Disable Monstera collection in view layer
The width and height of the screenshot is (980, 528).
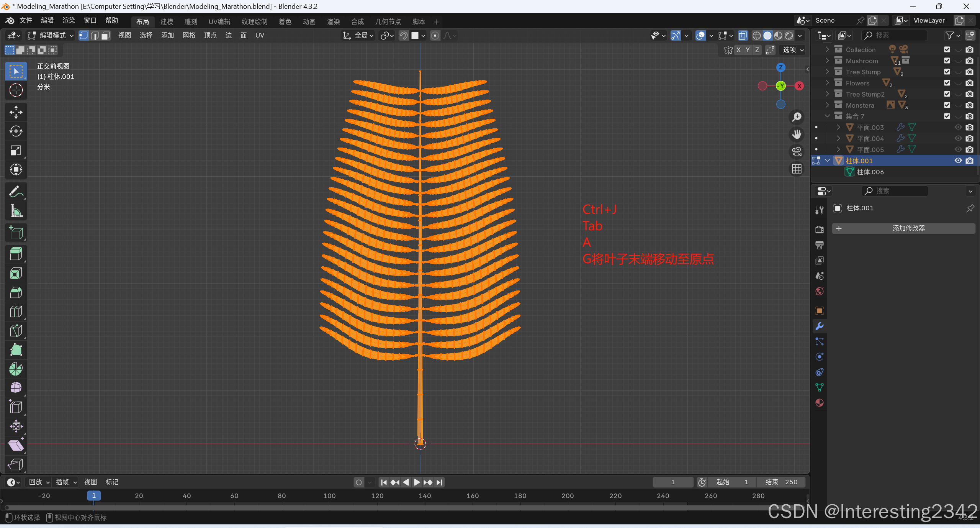(x=947, y=105)
